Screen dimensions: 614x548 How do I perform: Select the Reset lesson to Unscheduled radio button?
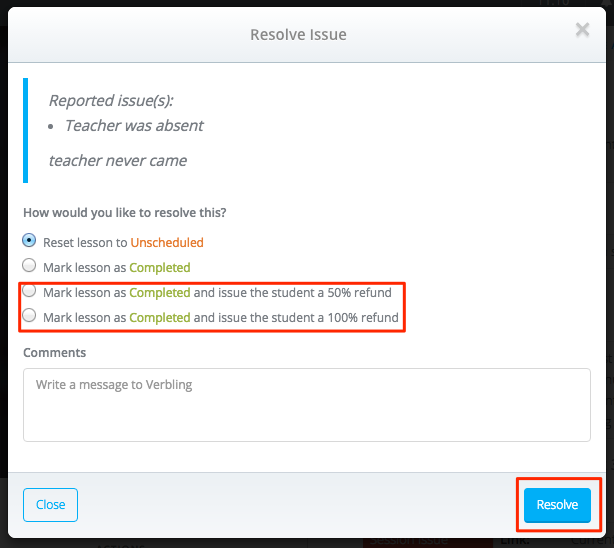pos(29,240)
